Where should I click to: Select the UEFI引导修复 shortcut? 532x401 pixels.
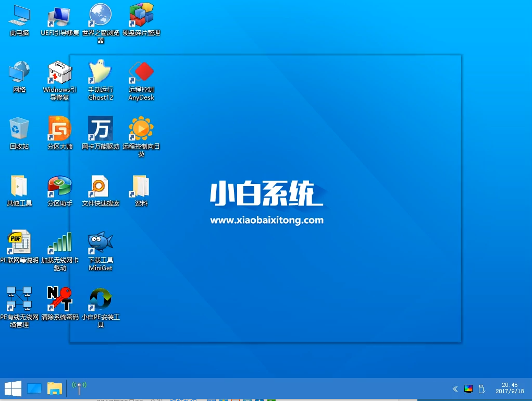tap(59, 16)
